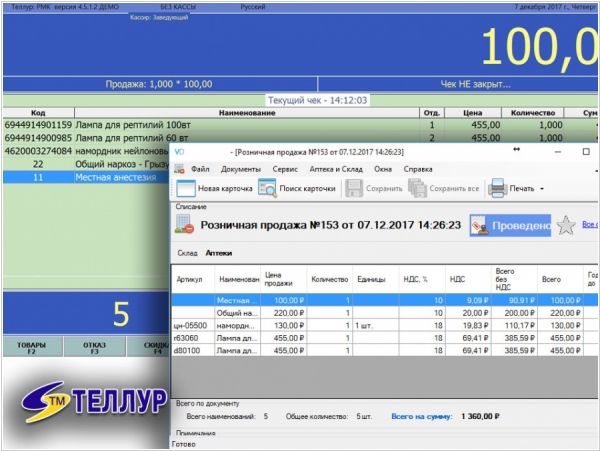Click the blue link right of the star
Viewport: 600px width, 451px height.
click(x=590, y=225)
